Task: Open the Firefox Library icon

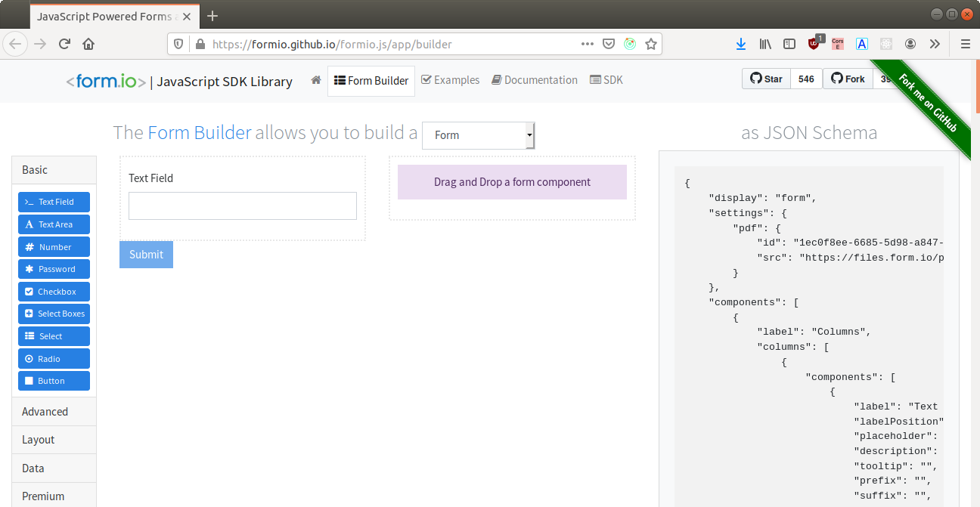Action: 764,44
